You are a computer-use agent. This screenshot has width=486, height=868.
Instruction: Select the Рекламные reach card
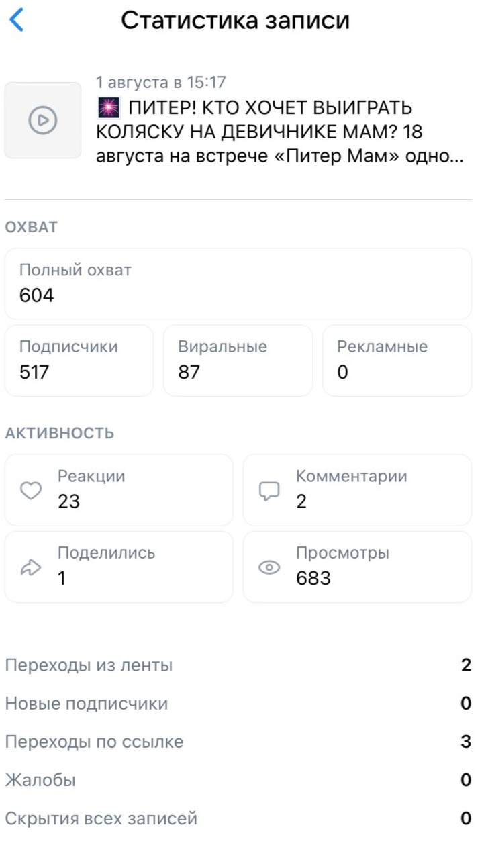click(397, 360)
